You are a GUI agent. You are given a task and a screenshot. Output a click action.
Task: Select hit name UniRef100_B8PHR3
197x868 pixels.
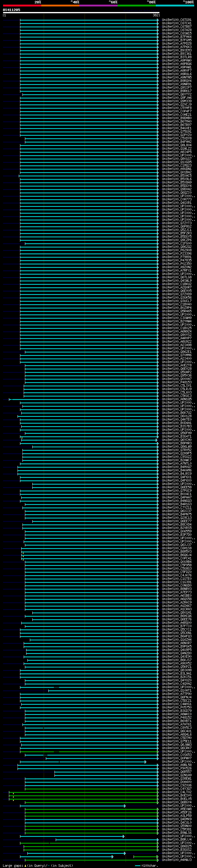click(x=176, y=443)
